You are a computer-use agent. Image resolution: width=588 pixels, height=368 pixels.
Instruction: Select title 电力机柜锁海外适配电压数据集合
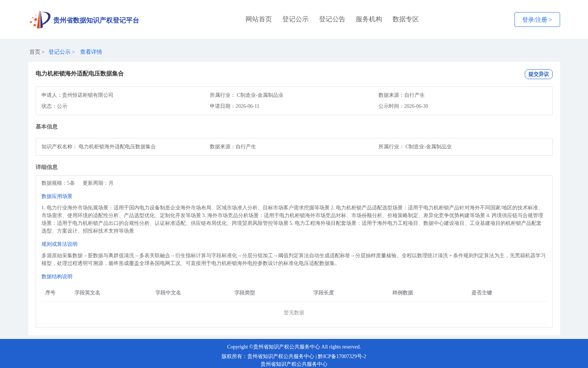[80, 74]
